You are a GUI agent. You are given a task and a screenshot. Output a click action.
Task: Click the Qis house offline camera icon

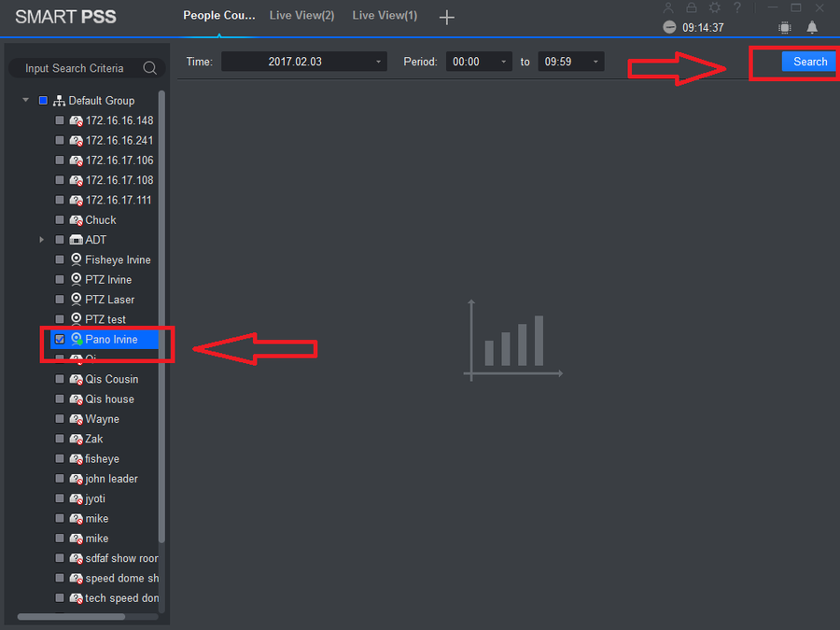pyautogui.click(x=77, y=399)
